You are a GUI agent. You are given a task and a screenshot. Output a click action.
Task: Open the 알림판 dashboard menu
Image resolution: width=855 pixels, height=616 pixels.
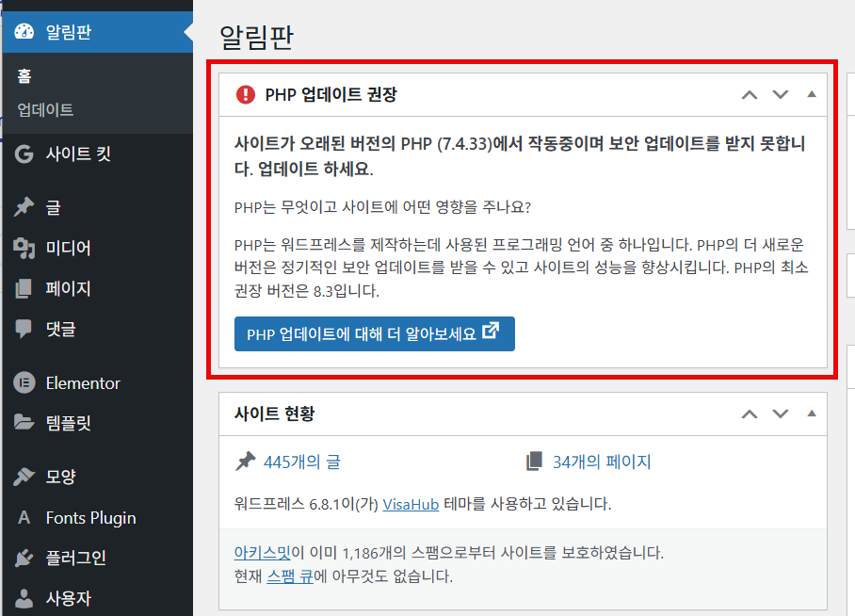click(x=98, y=32)
